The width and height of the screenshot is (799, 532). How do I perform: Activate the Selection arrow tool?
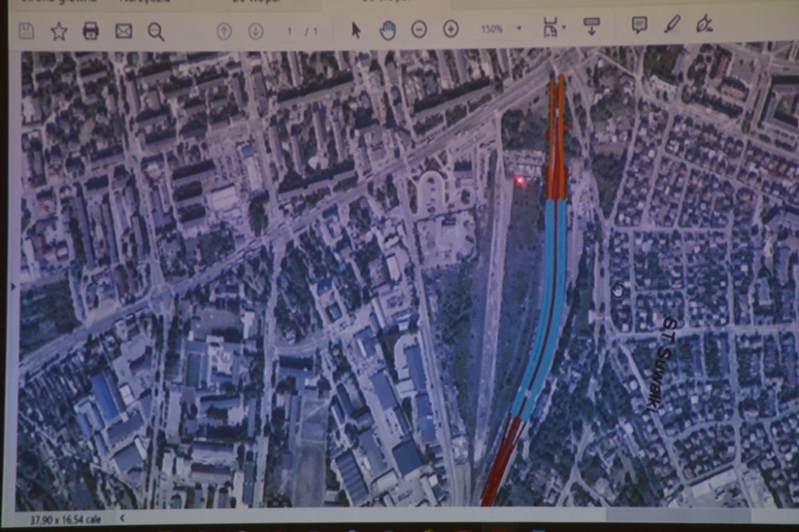click(356, 30)
